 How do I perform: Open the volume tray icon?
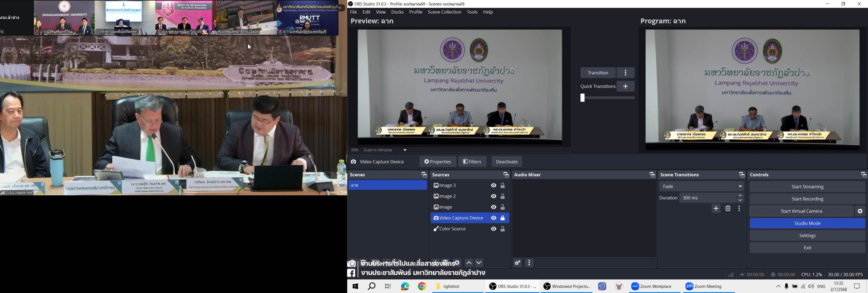click(811, 287)
